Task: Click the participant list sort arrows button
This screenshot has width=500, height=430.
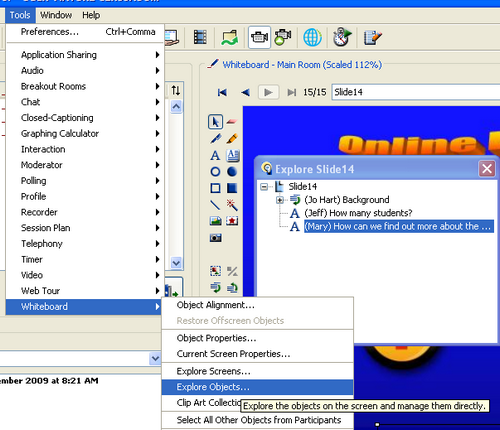Action: (176, 90)
